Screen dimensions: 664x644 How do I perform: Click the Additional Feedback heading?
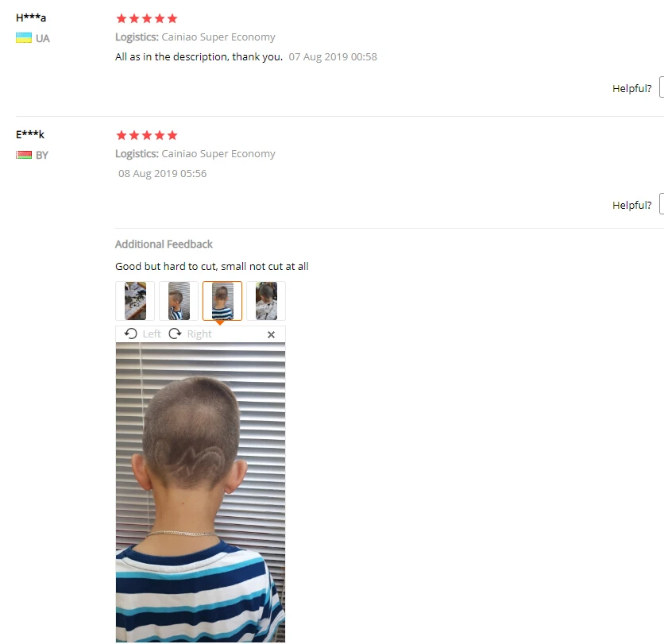[164, 245]
